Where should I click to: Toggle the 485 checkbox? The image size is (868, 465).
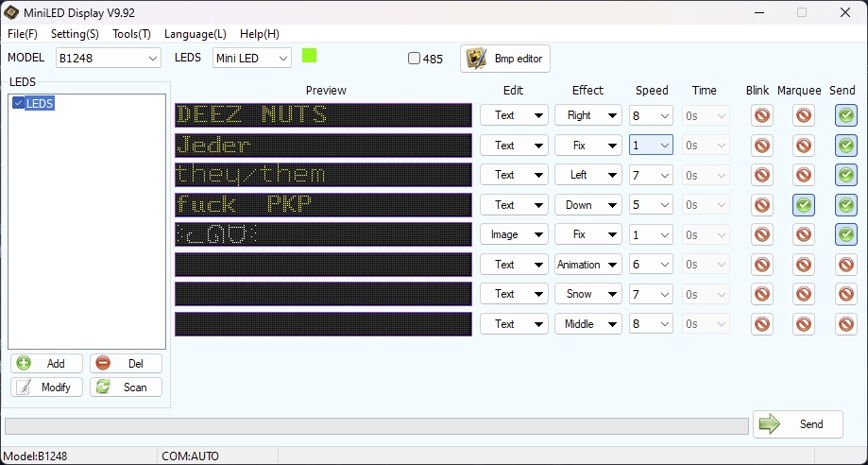pos(414,59)
